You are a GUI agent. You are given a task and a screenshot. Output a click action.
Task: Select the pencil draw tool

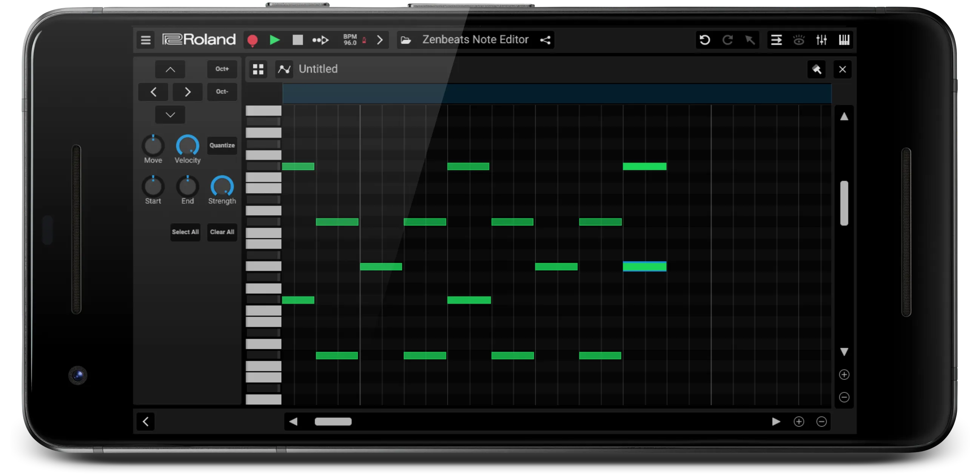[x=817, y=69]
